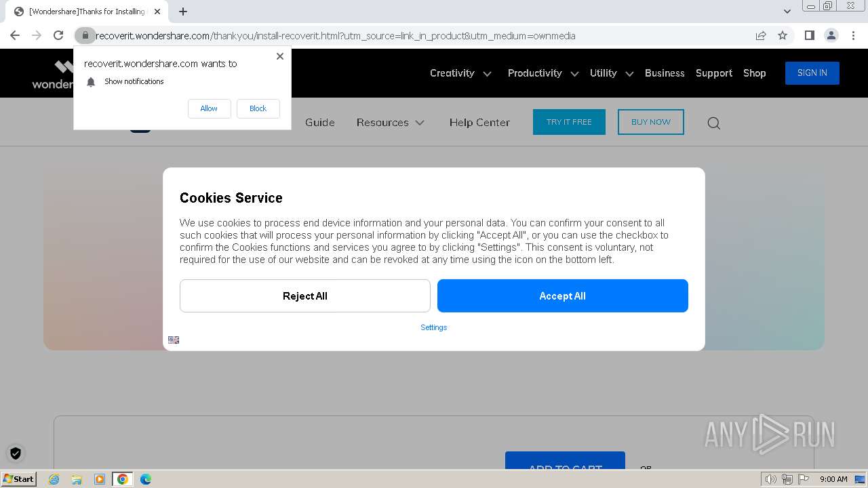
Task: Open the Business page
Action: click(665, 73)
